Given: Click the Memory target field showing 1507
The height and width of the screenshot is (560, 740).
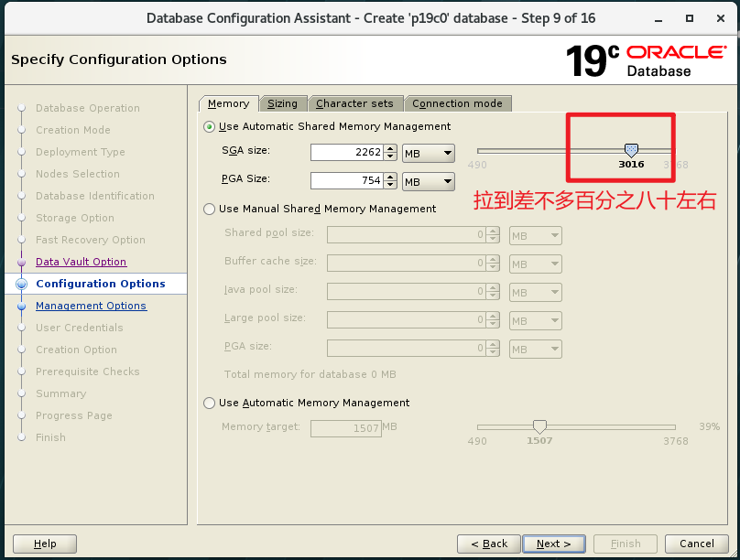Looking at the screenshot, I should tap(346, 428).
